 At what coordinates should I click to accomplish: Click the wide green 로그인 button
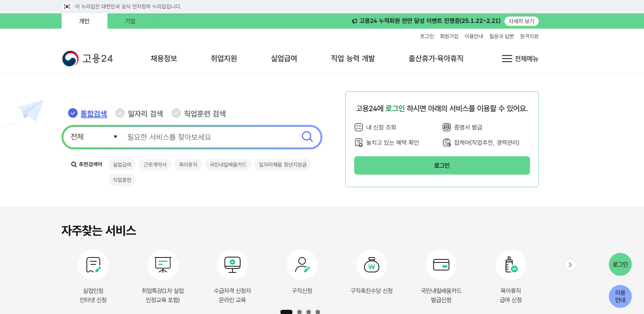click(x=442, y=165)
